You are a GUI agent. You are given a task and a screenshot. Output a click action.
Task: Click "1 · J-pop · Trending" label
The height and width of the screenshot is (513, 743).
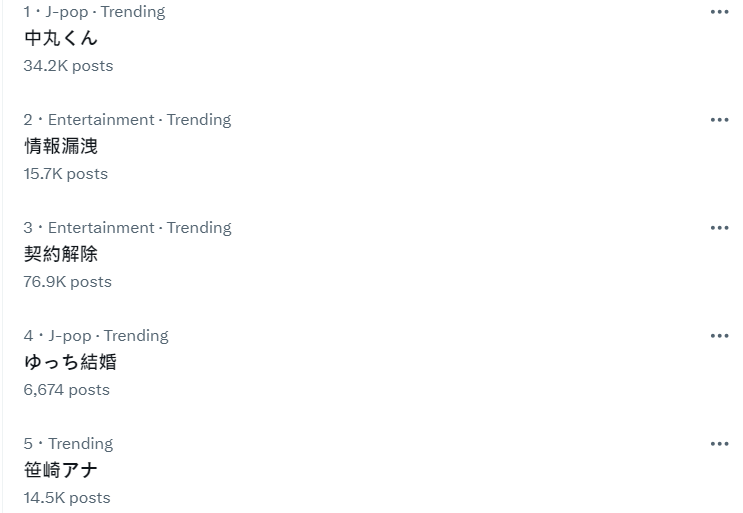pyautogui.click(x=94, y=12)
